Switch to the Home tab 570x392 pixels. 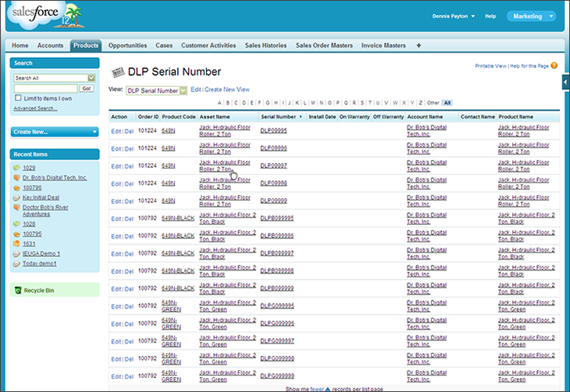point(20,45)
